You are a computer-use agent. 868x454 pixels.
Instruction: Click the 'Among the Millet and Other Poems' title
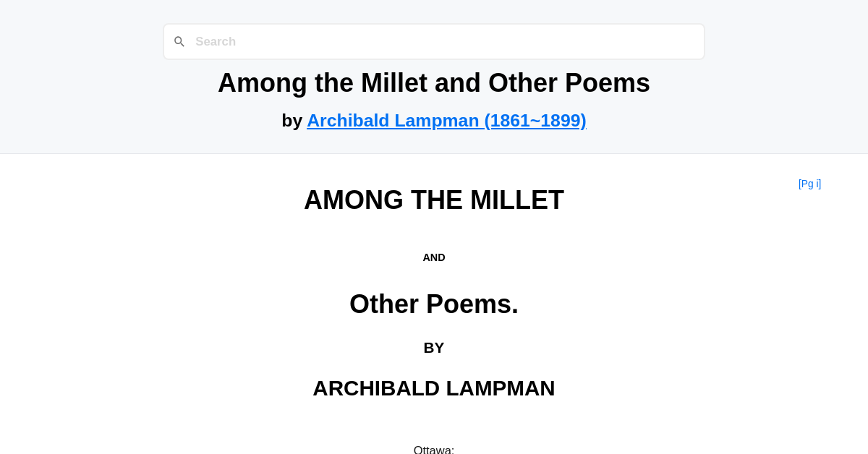[x=434, y=82]
